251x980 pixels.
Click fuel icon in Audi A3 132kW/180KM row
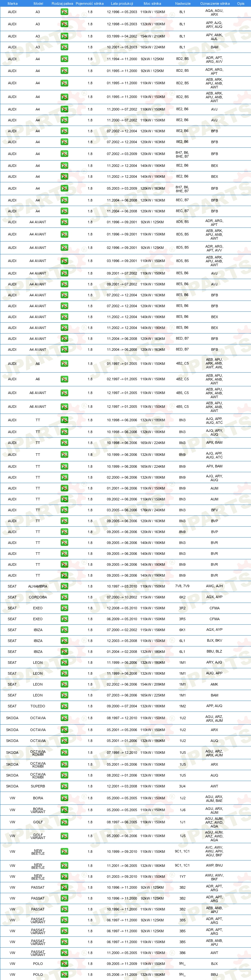65,24
